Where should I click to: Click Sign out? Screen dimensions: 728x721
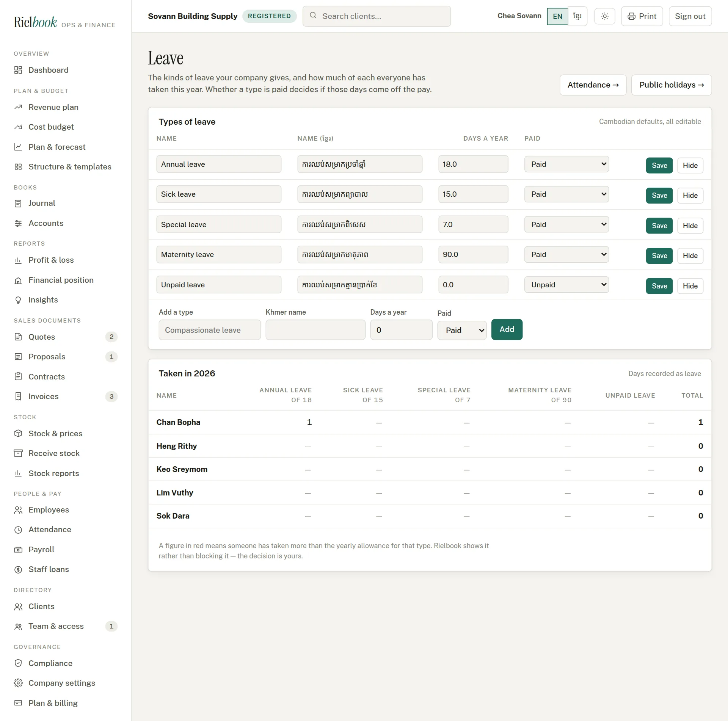pyautogui.click(x=690, y=16)
